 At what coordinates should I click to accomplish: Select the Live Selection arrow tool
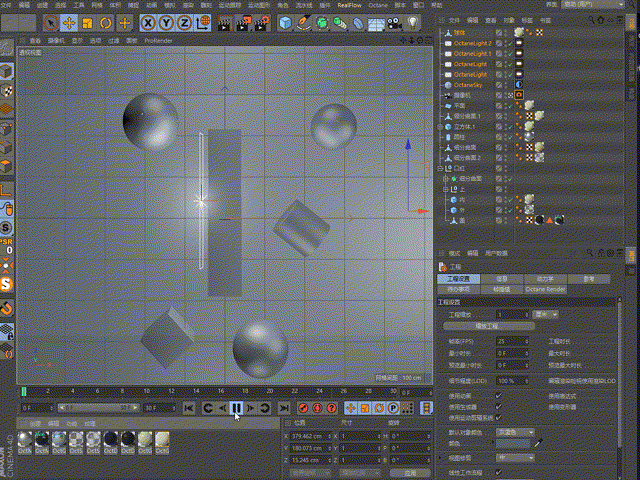tap(51, 23)
